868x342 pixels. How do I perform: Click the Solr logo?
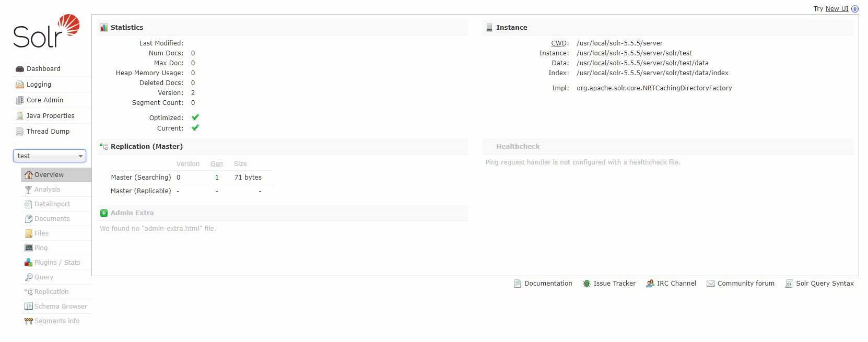[x=46, y=31]
